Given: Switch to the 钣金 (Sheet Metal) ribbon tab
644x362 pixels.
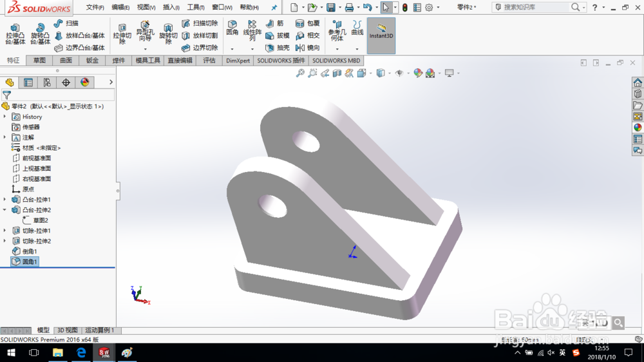Looking at the screenshot, I should coord(92,61).
